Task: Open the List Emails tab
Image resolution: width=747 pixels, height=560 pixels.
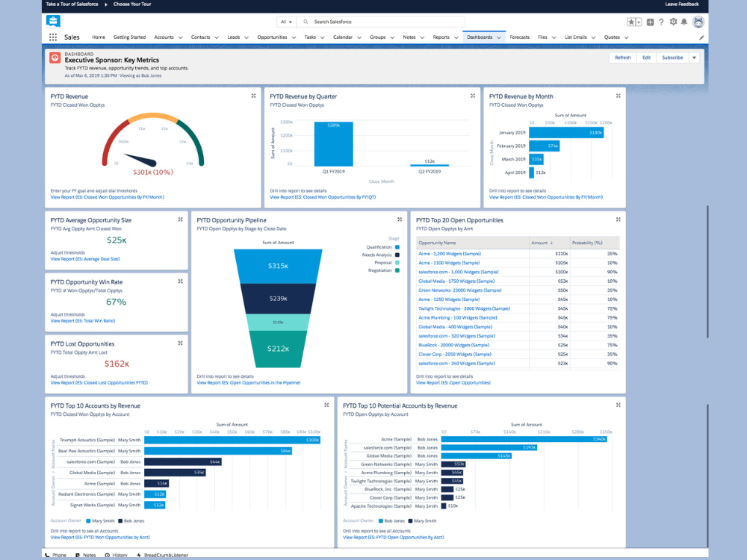Action: coord(575,37)
